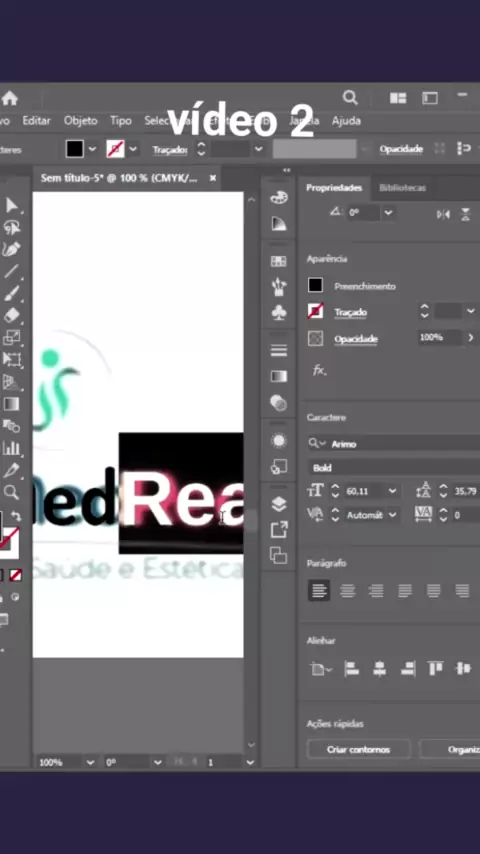Select the Pen tool
This screenshot has width=480, height=854.
pos(11,249)
